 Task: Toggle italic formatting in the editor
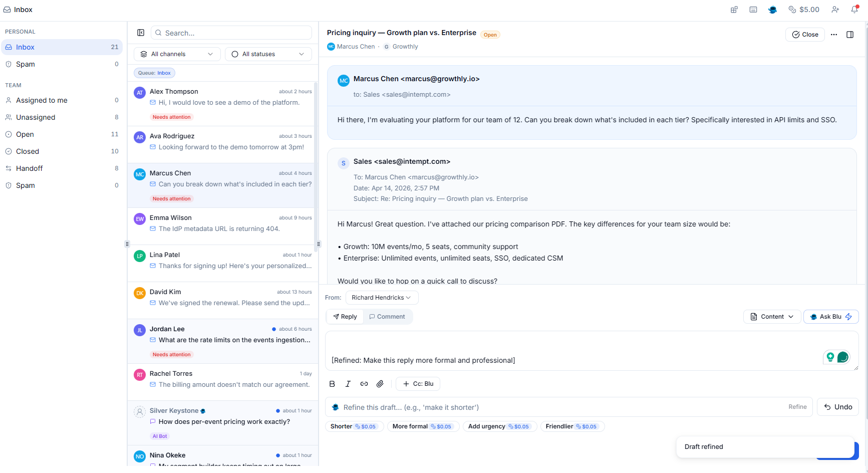click(348, 383)
